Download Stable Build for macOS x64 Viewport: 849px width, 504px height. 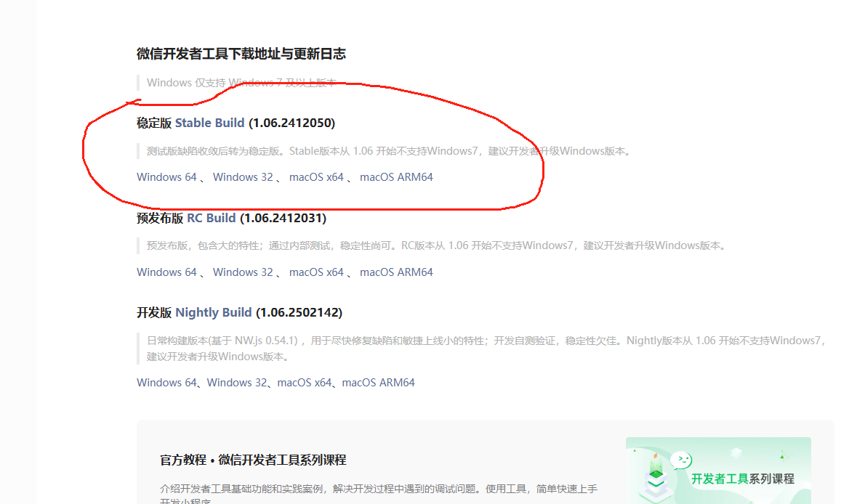click(x=316, y=176)
